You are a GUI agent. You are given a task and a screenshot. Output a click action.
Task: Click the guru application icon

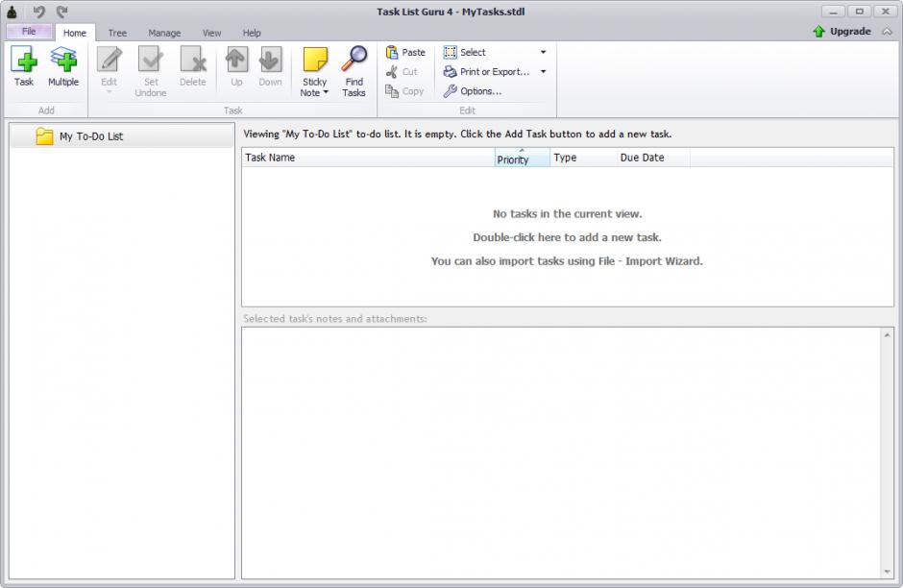point(12,12)
